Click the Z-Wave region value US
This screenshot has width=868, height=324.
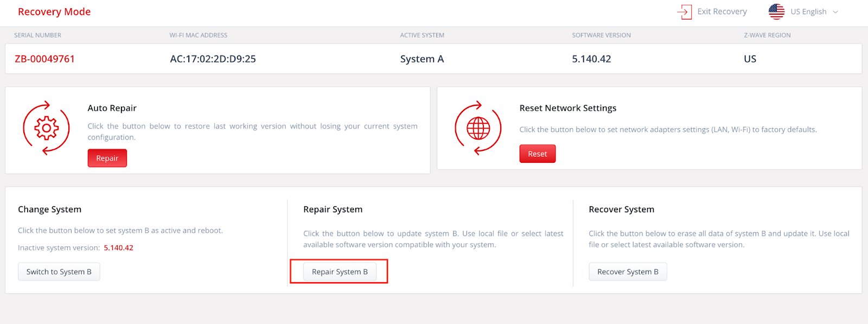[x=750, y=59]
